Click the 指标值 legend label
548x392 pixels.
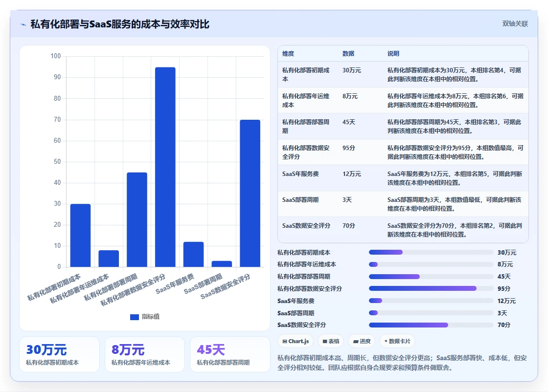pos(151,317)
